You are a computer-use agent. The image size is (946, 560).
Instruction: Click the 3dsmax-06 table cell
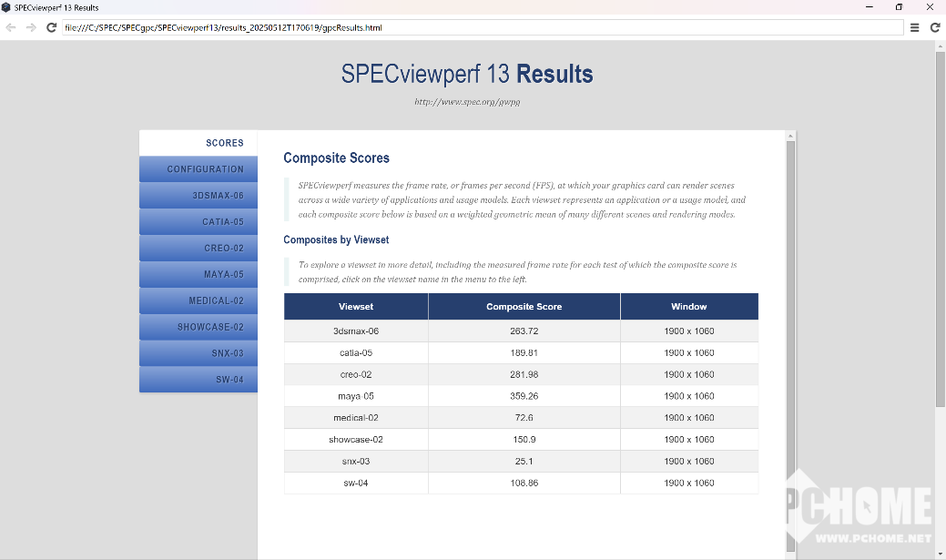356,331
